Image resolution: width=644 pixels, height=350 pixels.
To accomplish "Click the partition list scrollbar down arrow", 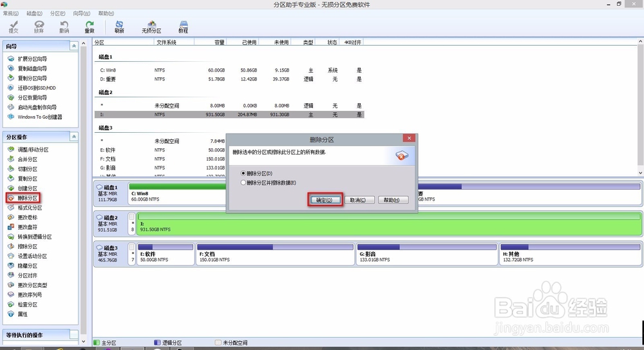I will [x=640, y=173].
